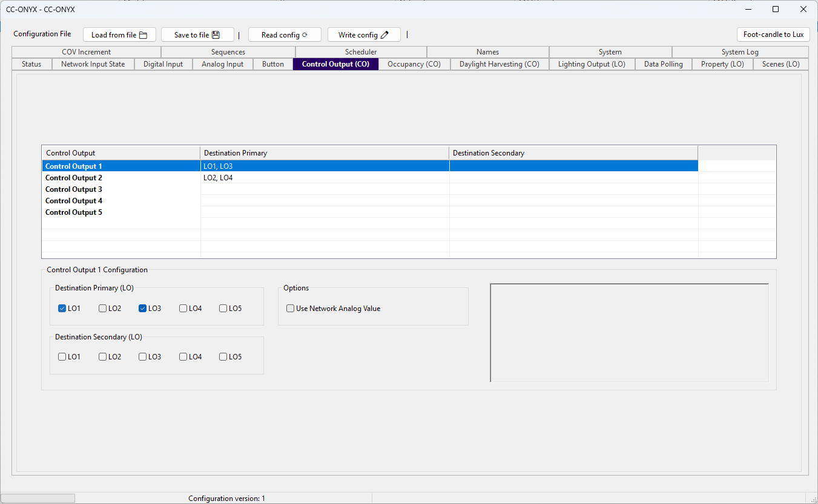Click the 'LO2, LO4' destination cell
The image size is (818, 504).
pos(325,178)
